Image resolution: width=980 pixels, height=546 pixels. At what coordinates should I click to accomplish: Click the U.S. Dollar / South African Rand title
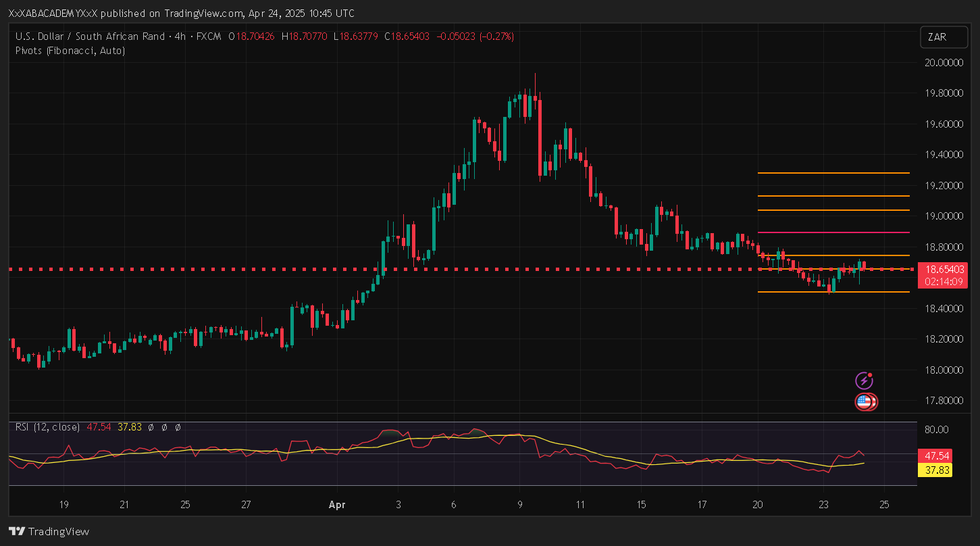point(90,36)
